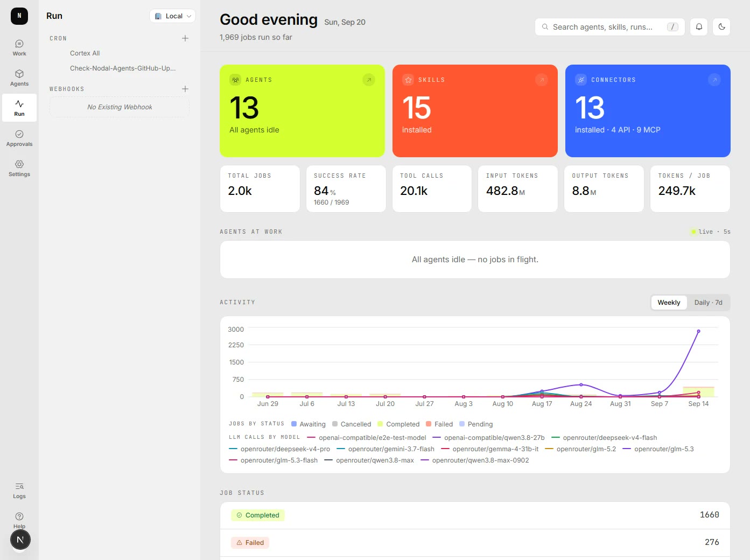This screenshot has width=750, height=560.
Task: Click the 1,969 jobs run so far text
Action: [256, 37]
